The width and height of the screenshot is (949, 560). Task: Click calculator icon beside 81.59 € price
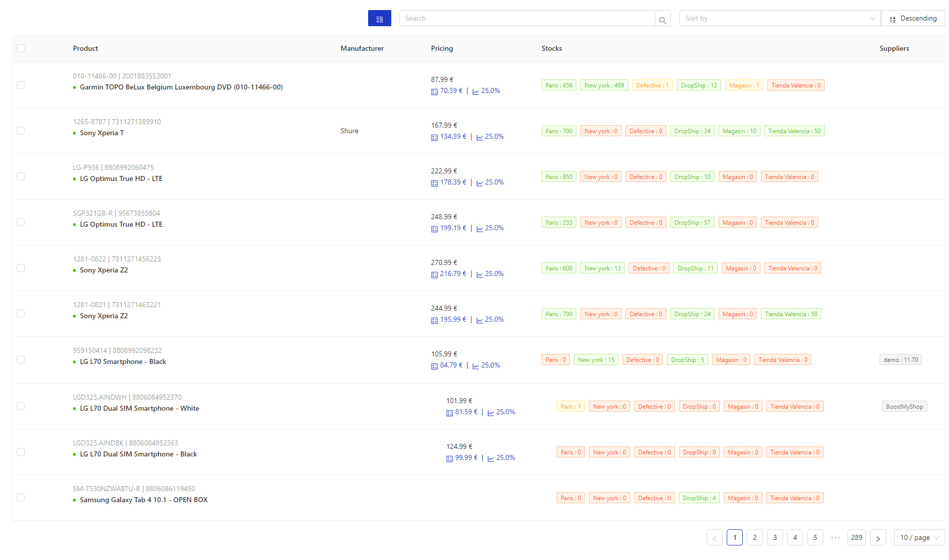click(x=450, y=413)
